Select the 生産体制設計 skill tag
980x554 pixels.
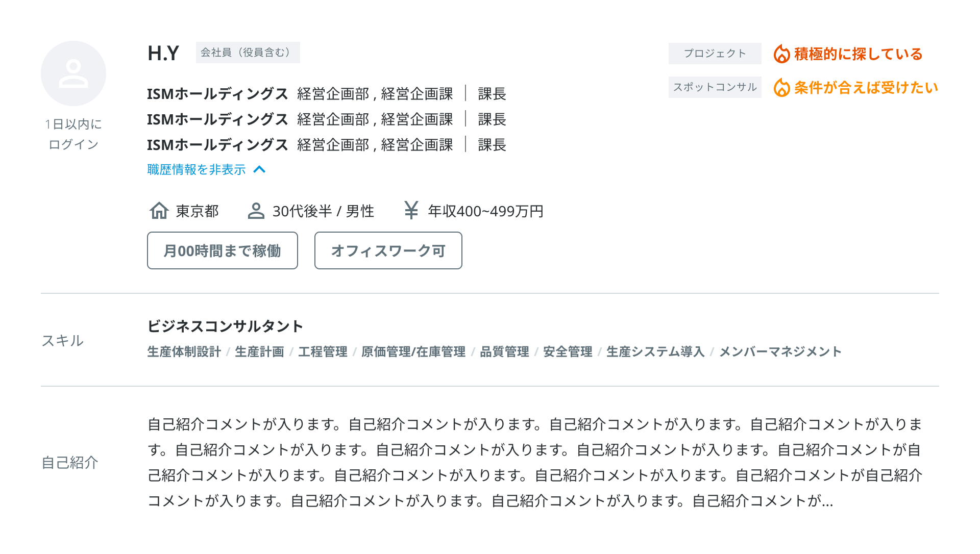(x=184, y=351)
